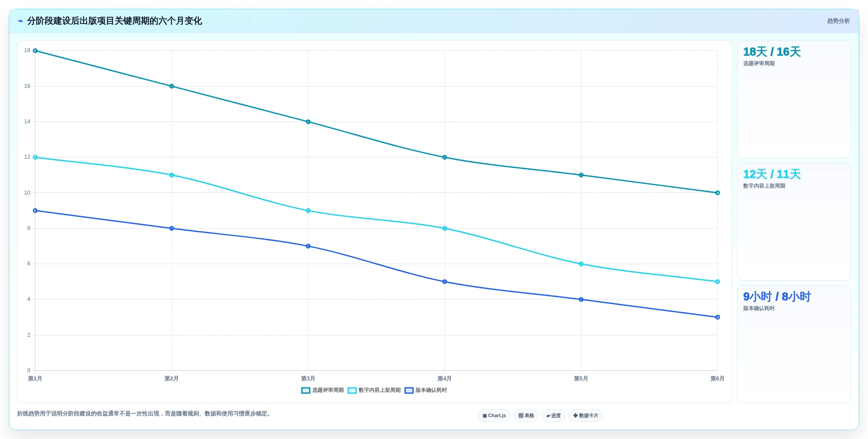Click the 第2月 x-axis label
This screenshot has width=868, height=439.
[x=171, y=379]
